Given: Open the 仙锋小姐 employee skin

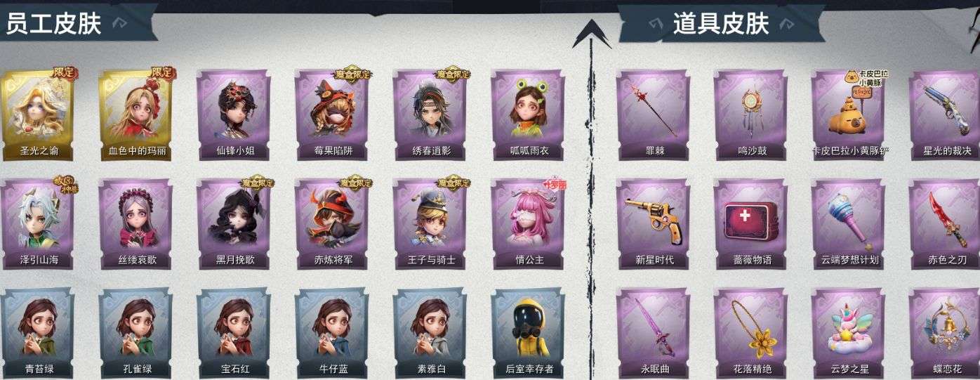Looking at the screenshot, I should tap(233, 115).
